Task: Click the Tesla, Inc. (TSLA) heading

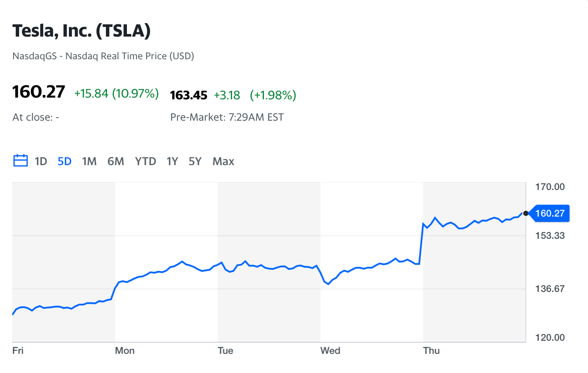Action: tap(82, 31)
